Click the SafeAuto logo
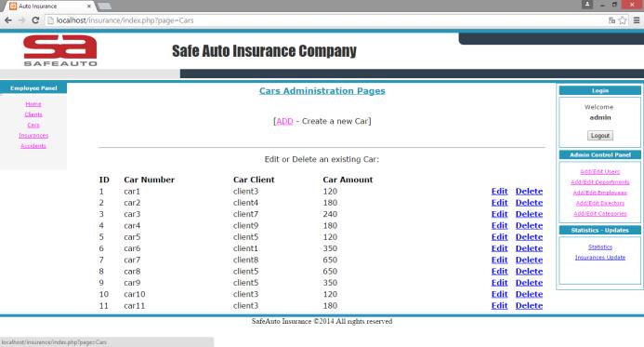This screenshot has height=347, width=644. click(60, 50)
